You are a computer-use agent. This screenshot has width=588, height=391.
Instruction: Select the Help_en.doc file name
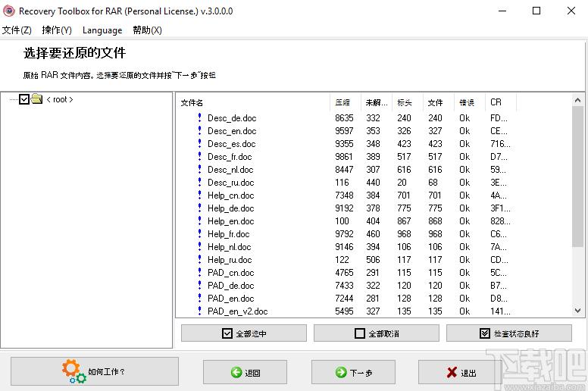click(x=230, y=221)
